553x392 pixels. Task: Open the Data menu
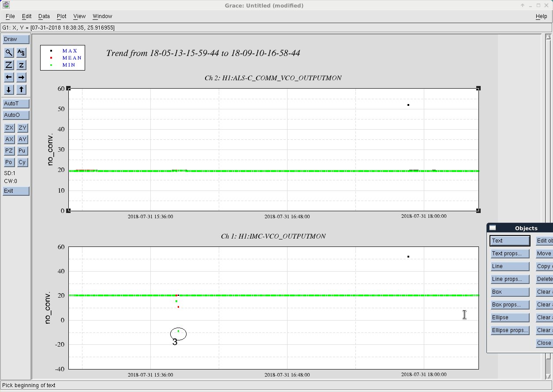point(44,16)
